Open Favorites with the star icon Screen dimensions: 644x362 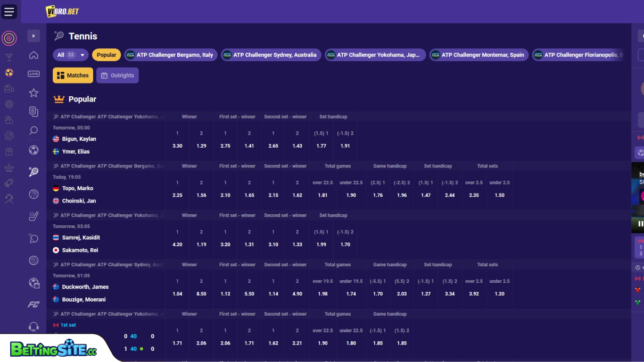tap(34, 92)
